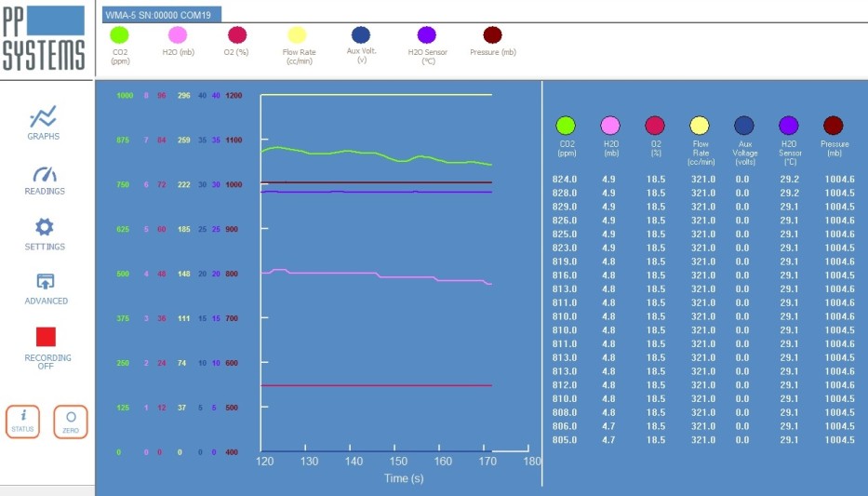Open the Graphs view icon
The image size is (868, 496).
pos(43,117)
